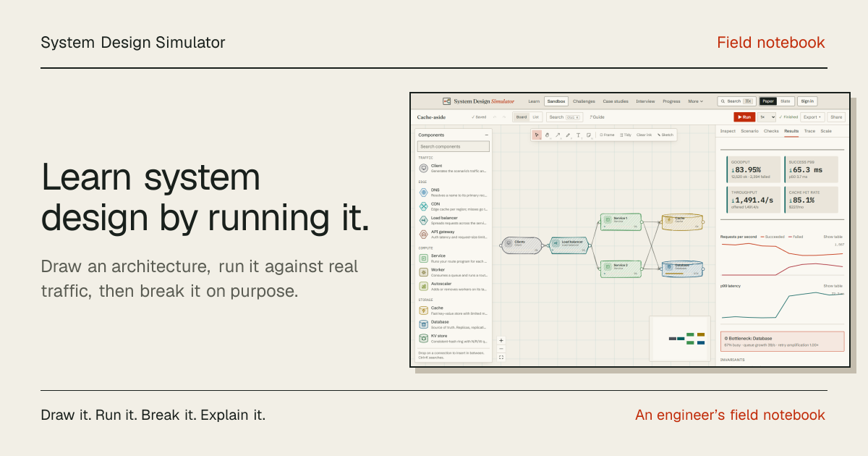Click the top nav Search box
868x456 pixels.
point(737,101)
